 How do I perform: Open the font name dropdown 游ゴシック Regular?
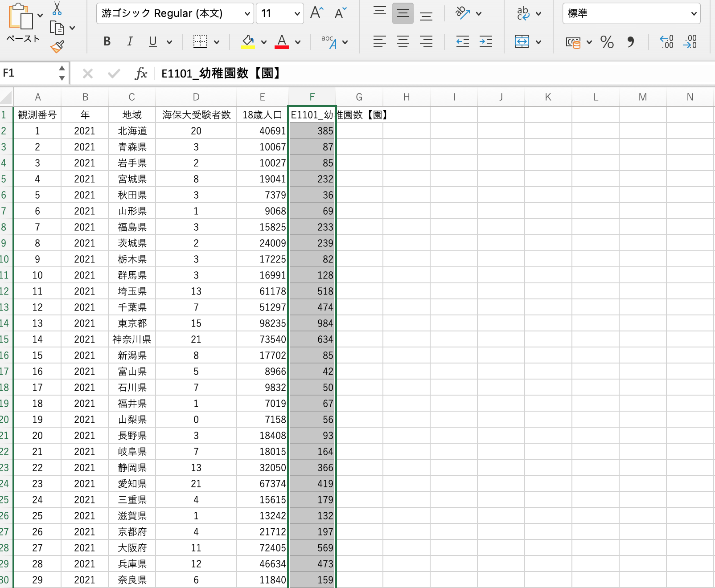click(175, 13)
